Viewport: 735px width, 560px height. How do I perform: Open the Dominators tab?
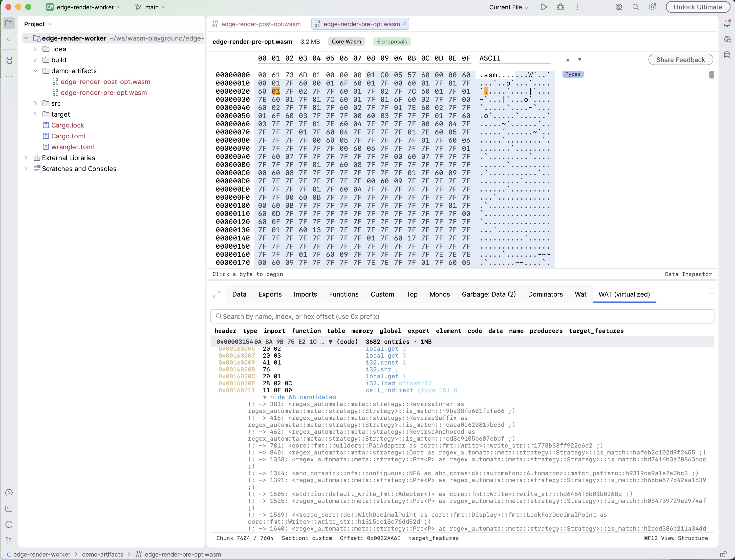545,294
